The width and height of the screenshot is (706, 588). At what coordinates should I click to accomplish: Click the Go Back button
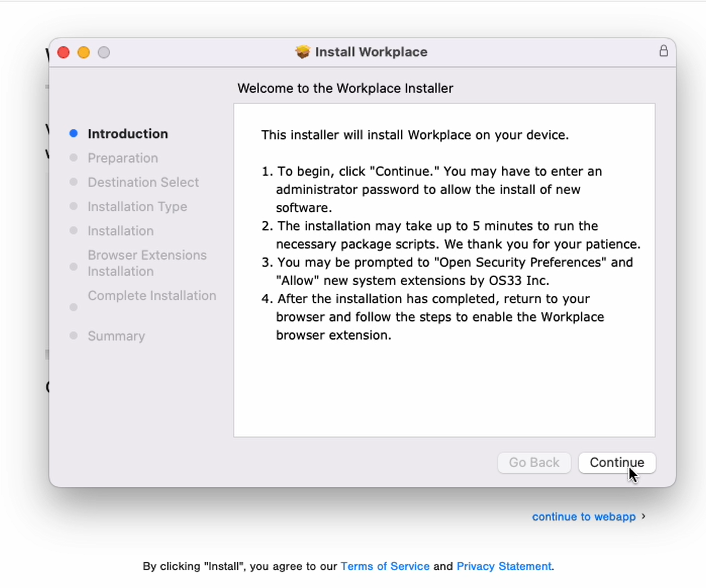coord(534,463)
